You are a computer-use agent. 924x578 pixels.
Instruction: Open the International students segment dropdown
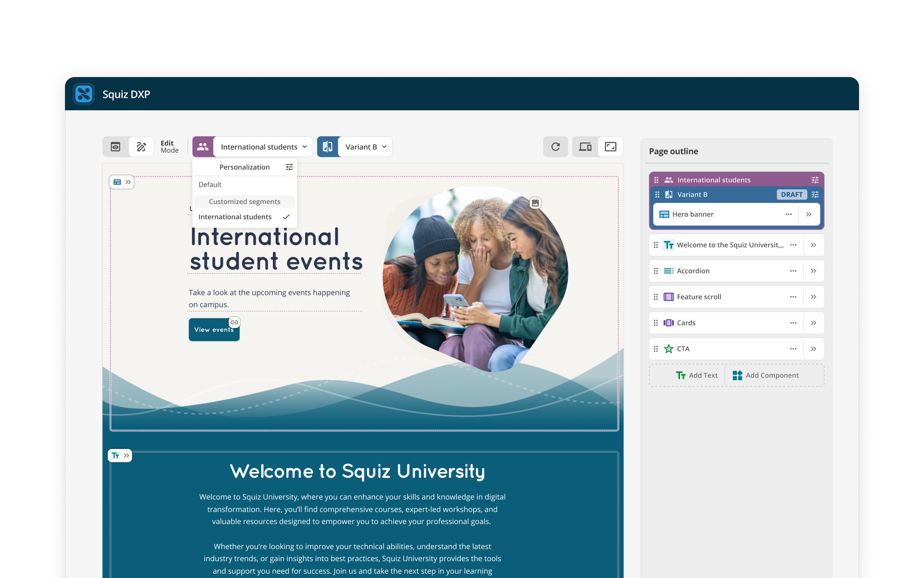click(263, 147)
